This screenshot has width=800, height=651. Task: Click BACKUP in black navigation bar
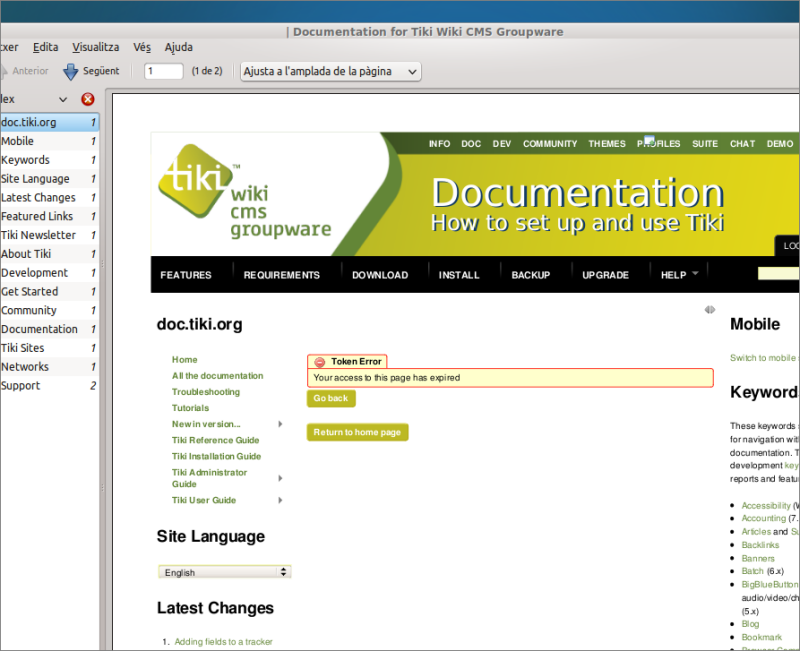531,275
